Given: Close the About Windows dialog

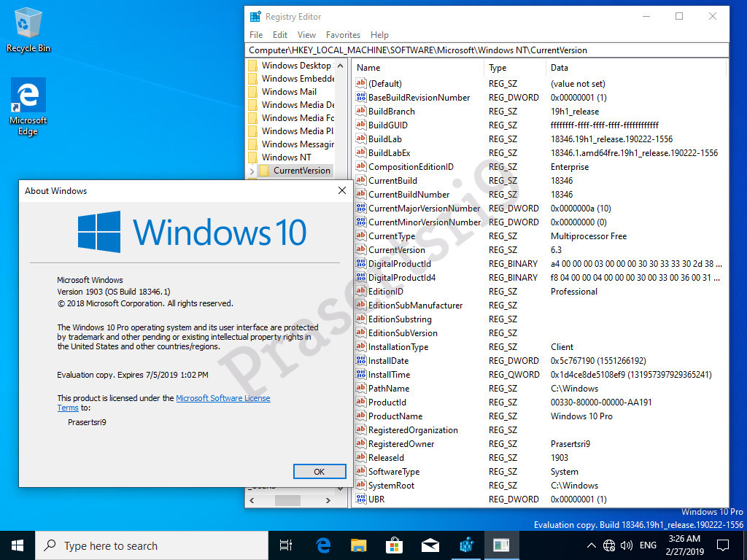Looking at the screenshot, I should click(341, 190).
